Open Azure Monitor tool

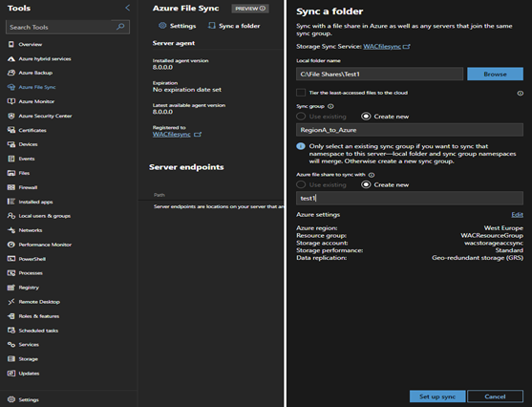coord(36,101)
